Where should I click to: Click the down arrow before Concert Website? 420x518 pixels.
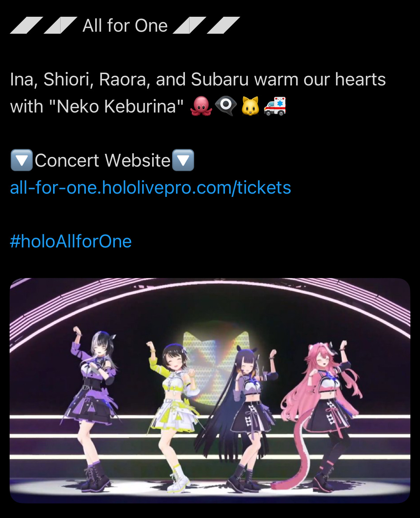tap(22, 160)
